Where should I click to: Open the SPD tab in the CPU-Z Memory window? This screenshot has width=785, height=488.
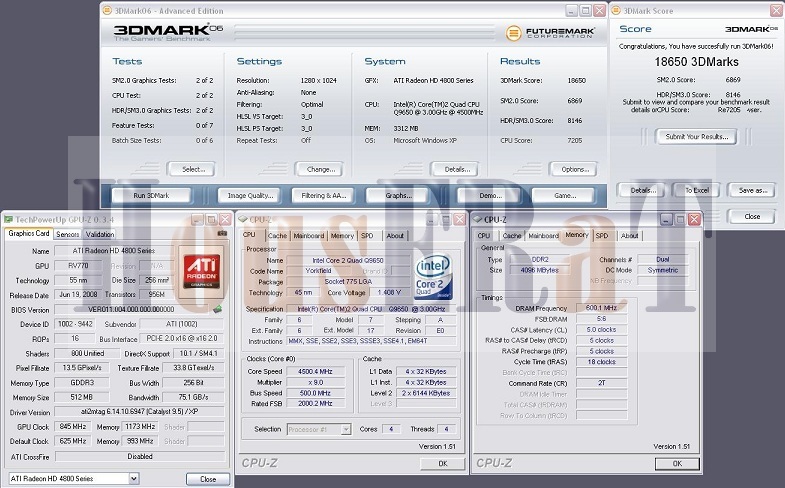(x=602, y=236)
